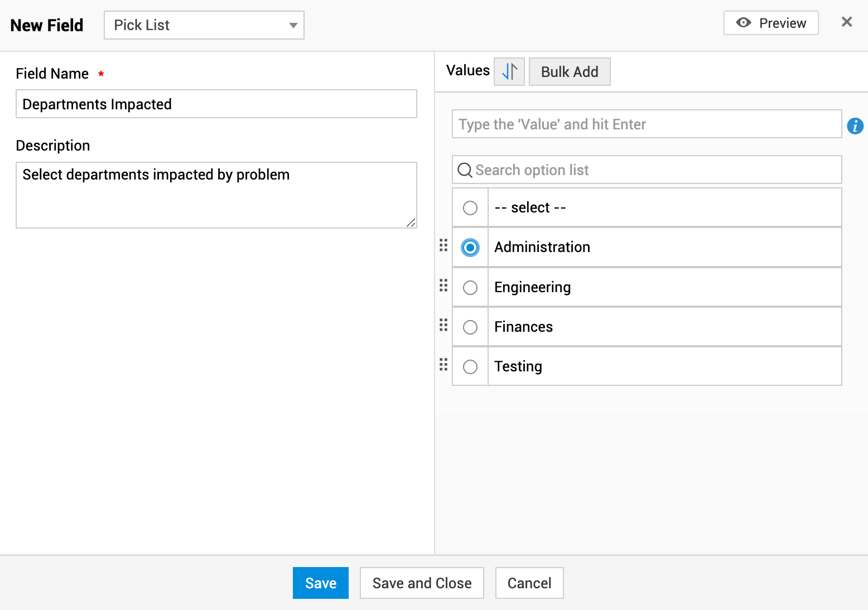Cancel the new field creation

[x=529, y=583]
